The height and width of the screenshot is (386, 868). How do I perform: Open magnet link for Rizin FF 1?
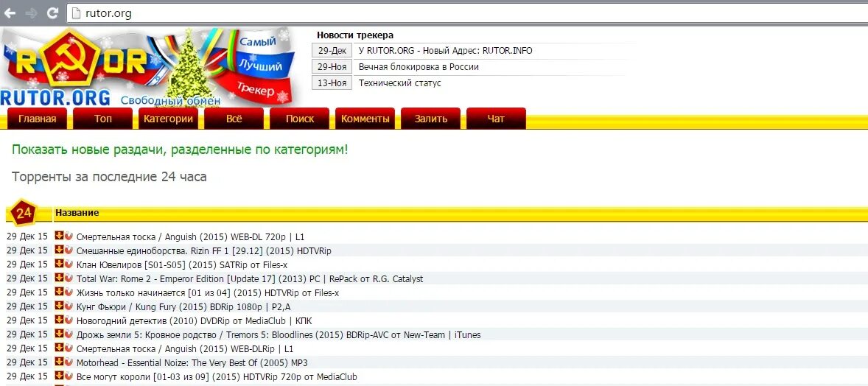coord(69,250)
